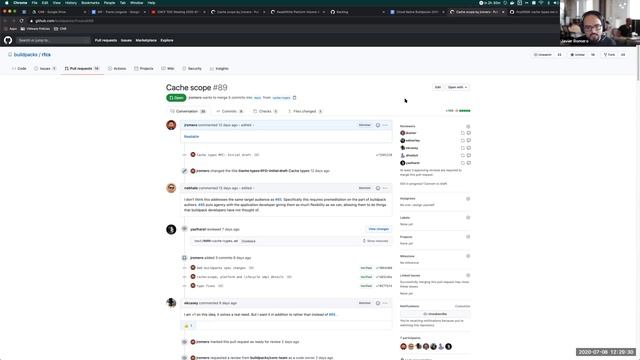Open the Chrome Bookmarks menu
Image resolution: width=640 pixels, height=360 pixels.
pos(90,3)
